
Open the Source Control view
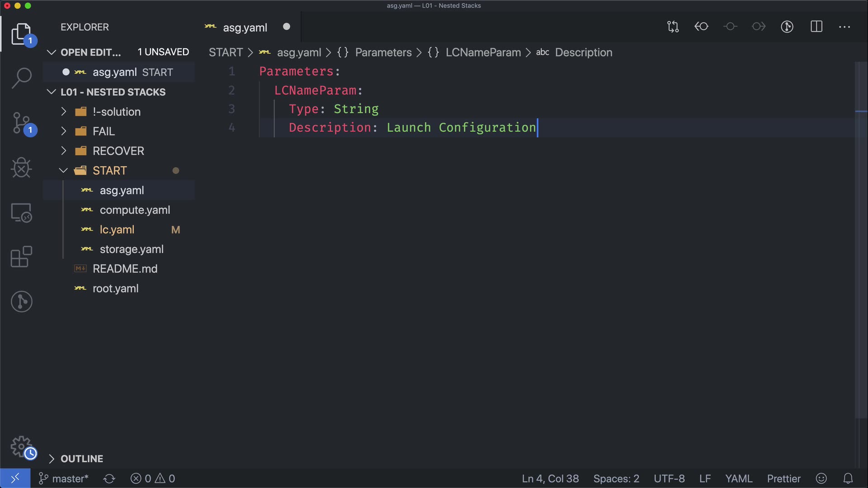(21, 123)
